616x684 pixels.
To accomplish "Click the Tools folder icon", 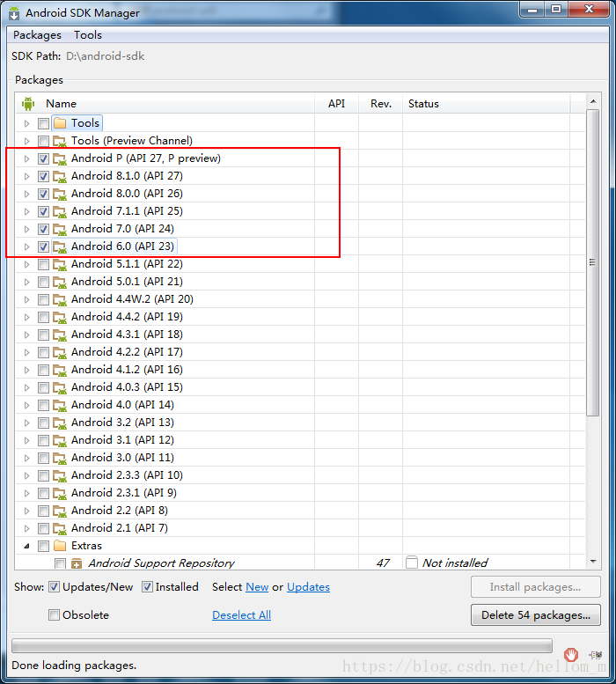I will (60, 123).
